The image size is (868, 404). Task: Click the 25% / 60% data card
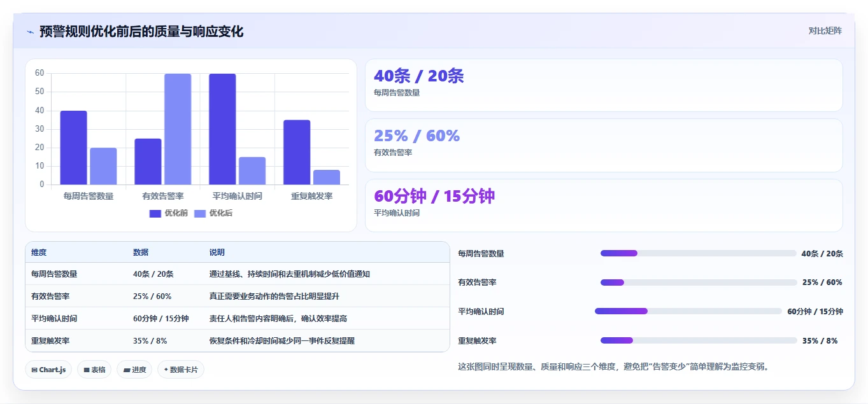[x=604, y=145]
